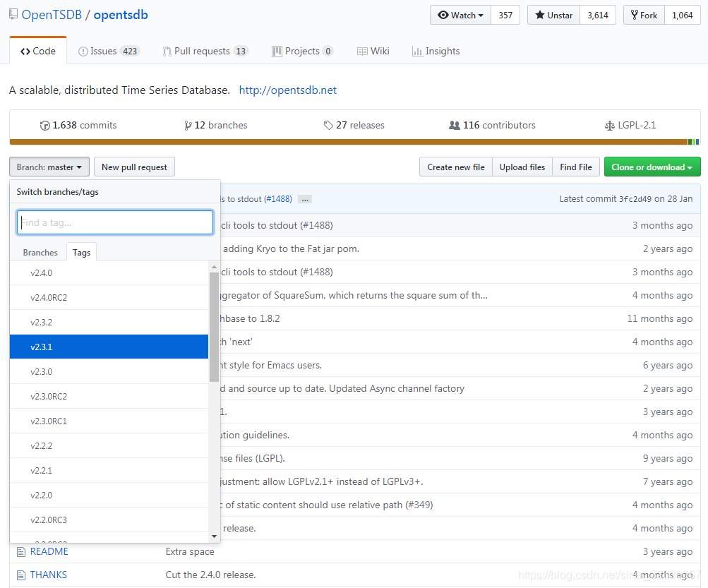Click Create new file button
The width and height of the screenshot is (708, 588).
455,167
